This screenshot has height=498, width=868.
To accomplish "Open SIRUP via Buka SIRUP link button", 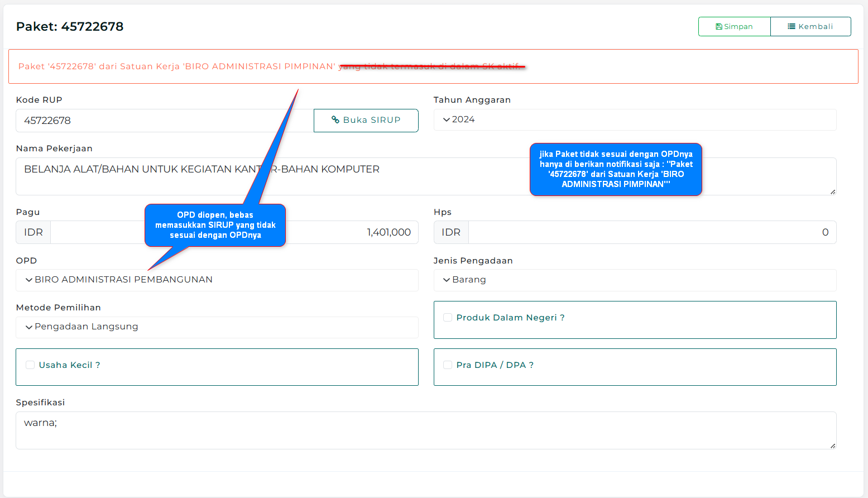I will (x=366, y=121).
